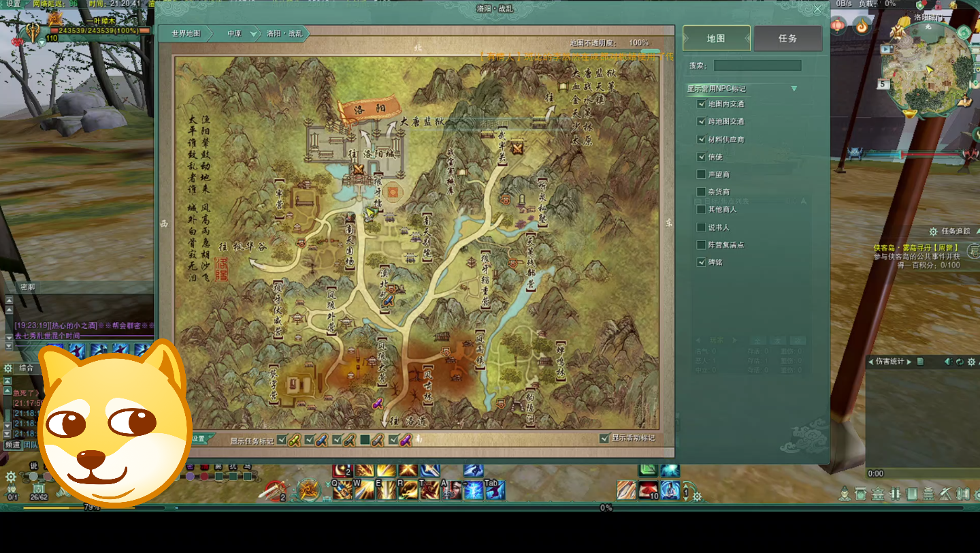Toggle the 显示活动标记 checkbox
980x553 pixels.
[x=604, y=439]
